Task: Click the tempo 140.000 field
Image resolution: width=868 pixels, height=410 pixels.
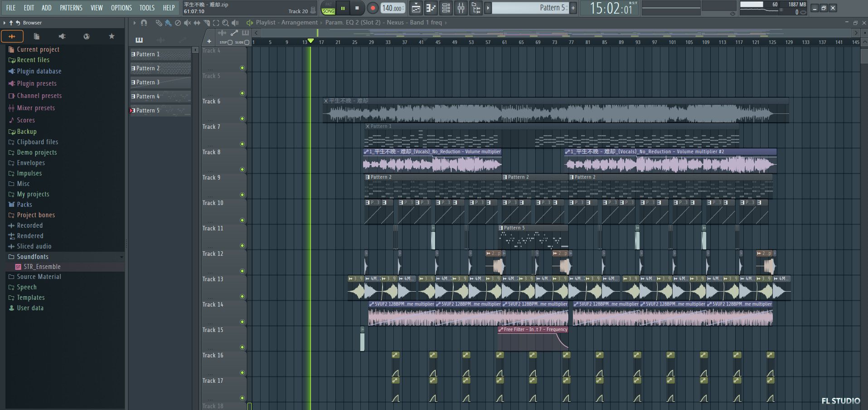Action: coord(393,8)
